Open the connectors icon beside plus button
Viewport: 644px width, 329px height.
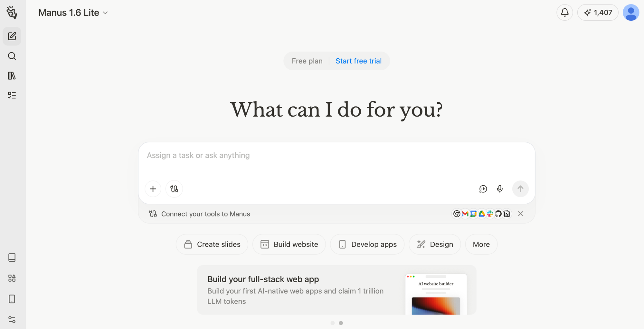point(174,189)
